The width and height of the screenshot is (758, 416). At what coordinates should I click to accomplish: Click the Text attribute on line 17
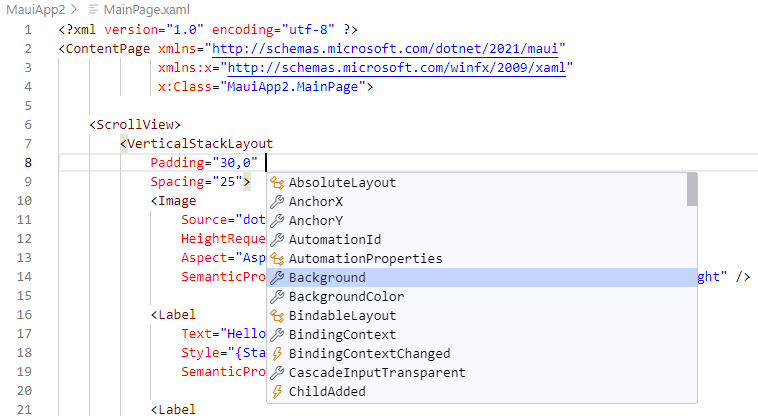pyautogui.click(x=196, y=334)
